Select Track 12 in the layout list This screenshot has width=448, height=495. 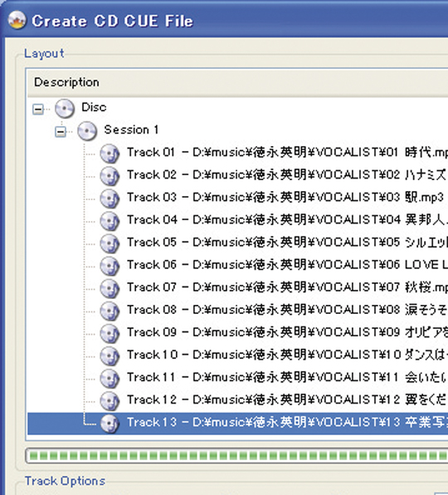tap(287, 400)
